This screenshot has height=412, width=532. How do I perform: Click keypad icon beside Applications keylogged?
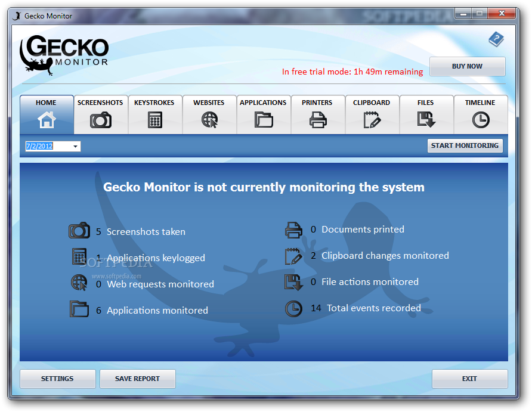(x=79, y=256)
